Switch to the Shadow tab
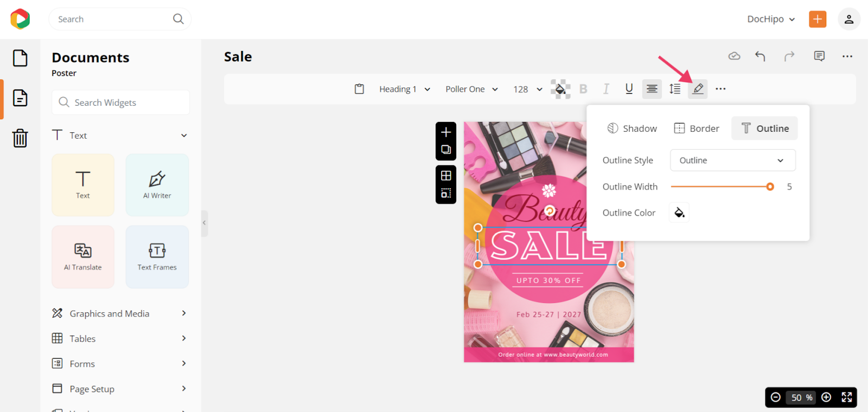Screen dimensions: 868x412 coord(632,128)
